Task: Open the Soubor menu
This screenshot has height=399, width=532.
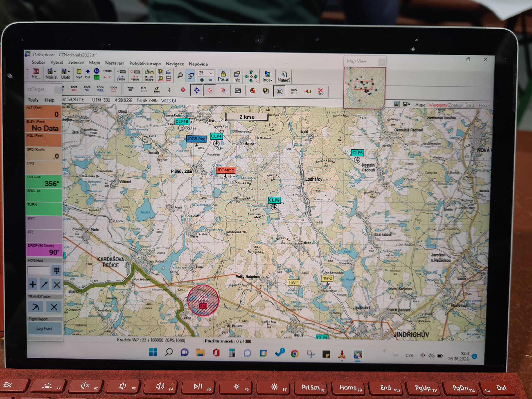Action: tap(38, 62)
